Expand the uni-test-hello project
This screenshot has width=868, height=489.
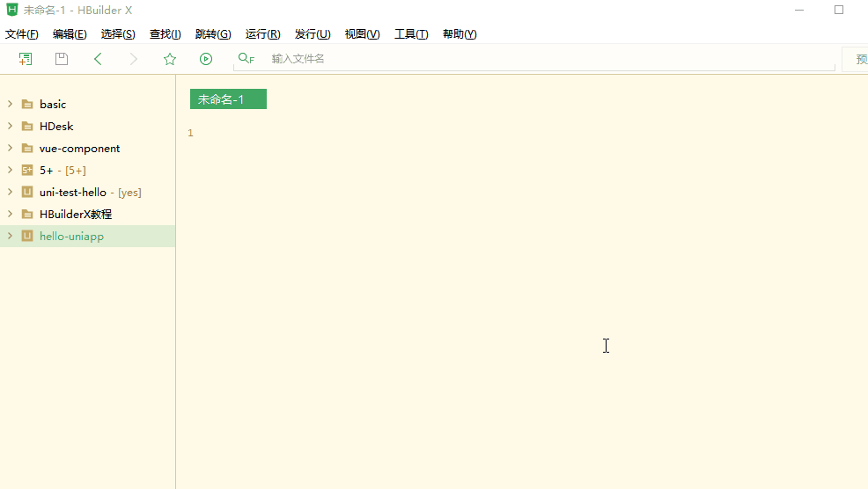[10, 192]
